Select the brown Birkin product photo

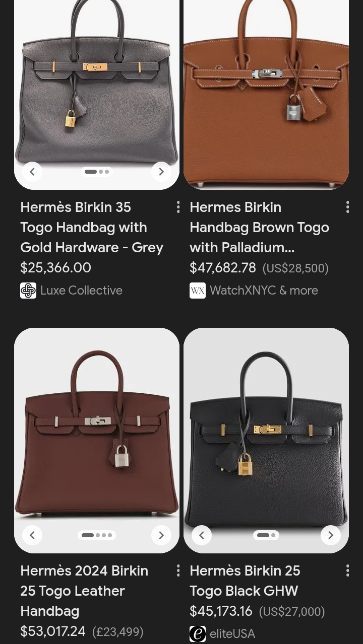pyautogui.click(x=266, y=95)
